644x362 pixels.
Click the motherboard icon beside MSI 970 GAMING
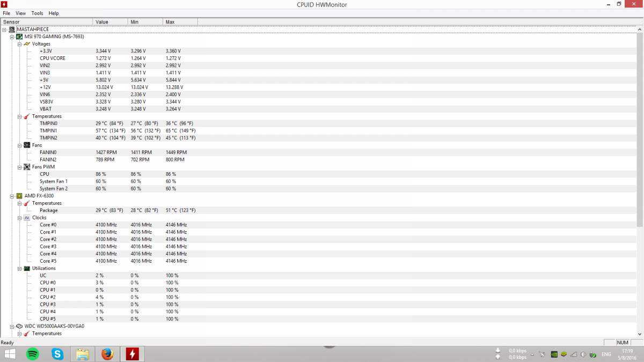[x=19, y=36]
